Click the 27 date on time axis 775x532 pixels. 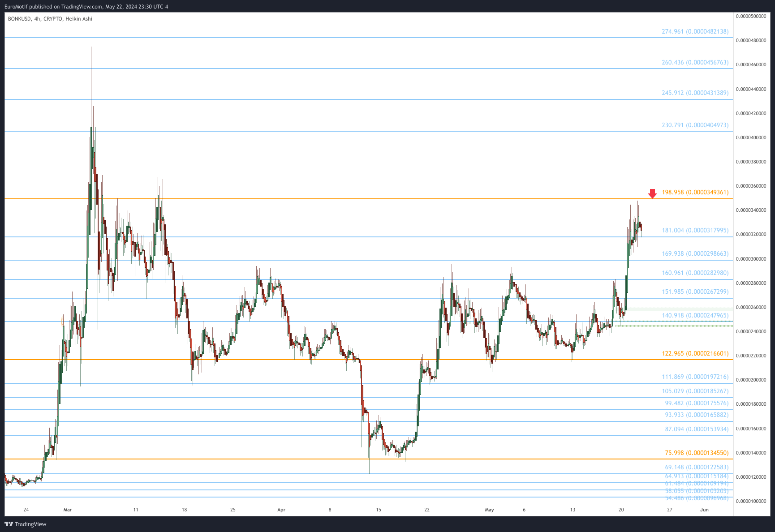click(670, 510)
